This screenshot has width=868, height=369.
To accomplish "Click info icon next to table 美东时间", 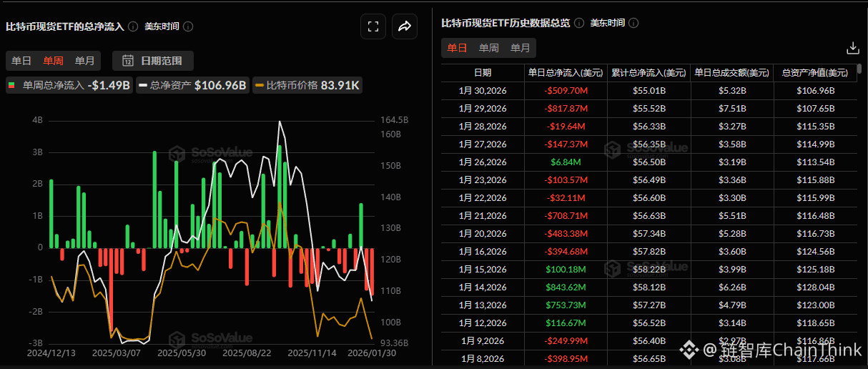I will [633, 23].
